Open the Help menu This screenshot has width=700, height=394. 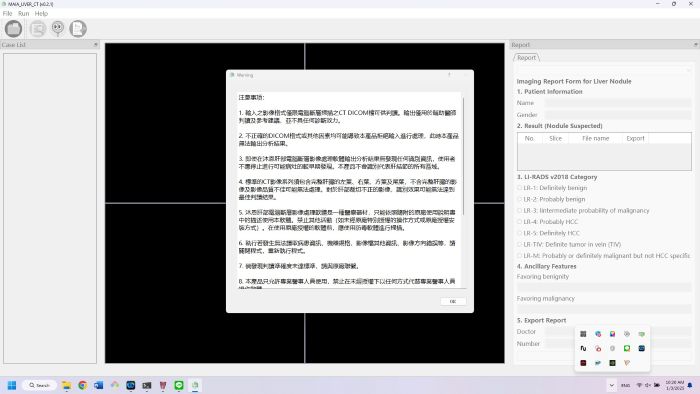coord(41,14)
